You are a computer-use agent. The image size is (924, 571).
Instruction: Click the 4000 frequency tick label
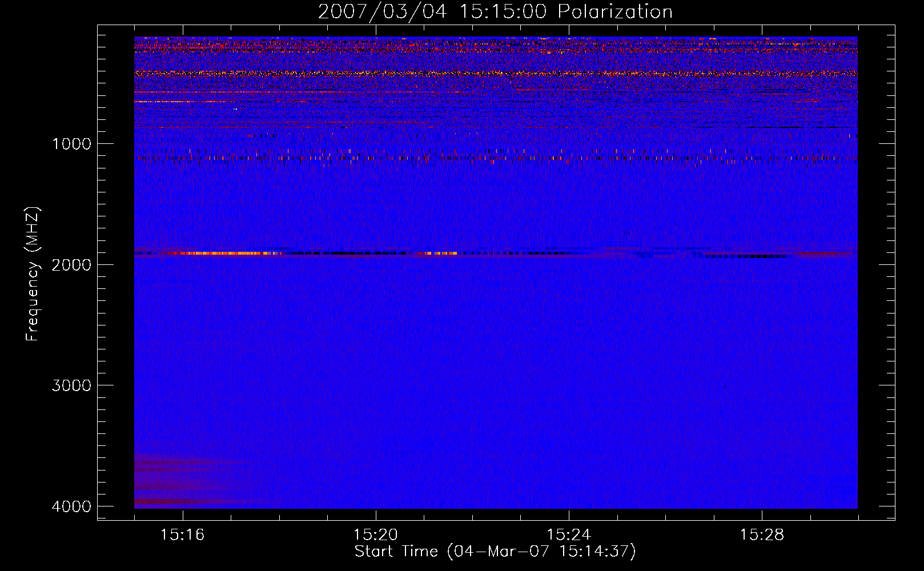(71, 506)
